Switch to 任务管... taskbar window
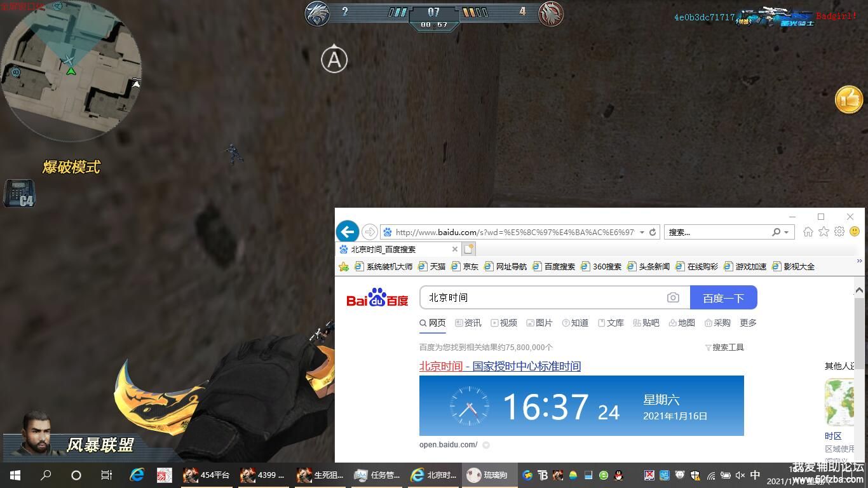The width and height of the screenshot is (868, 488). tap(377, 475)
